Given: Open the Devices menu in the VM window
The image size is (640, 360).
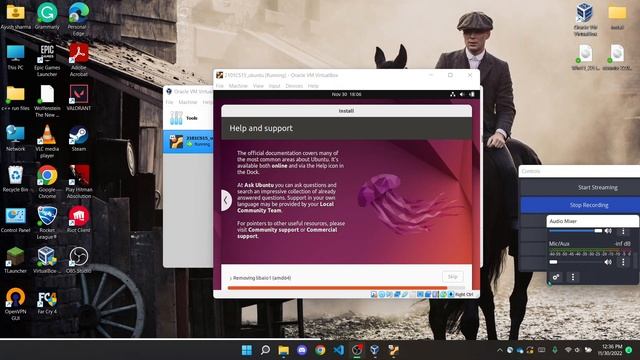Looking at the screenshot, I should click(x=294, y=86).
